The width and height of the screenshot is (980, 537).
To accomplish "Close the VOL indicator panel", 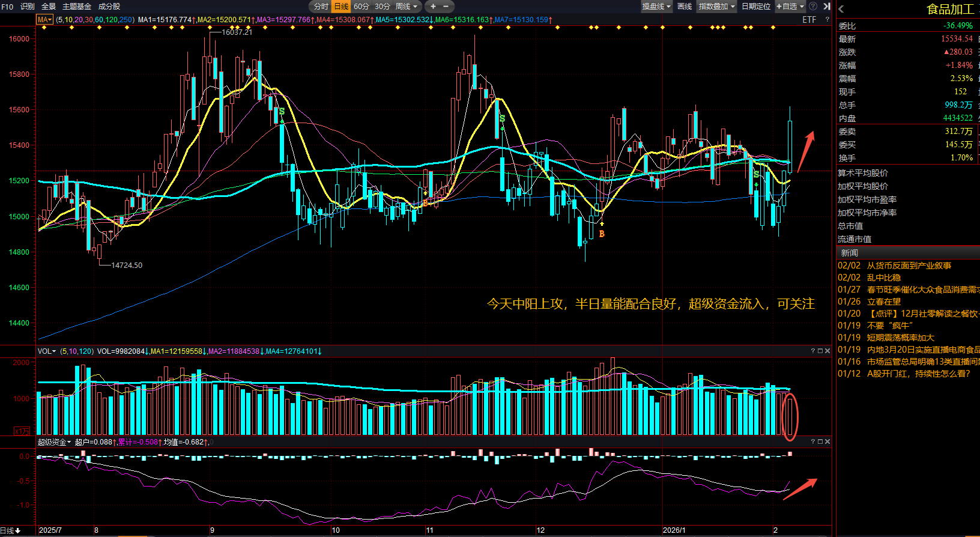I will tap(827, 351).
